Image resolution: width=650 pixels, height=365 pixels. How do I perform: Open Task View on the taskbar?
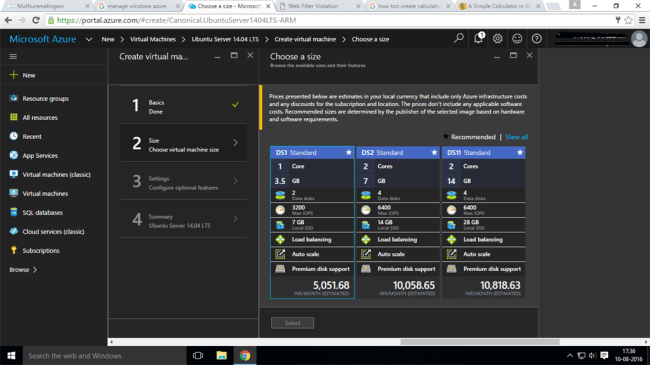(198, 355)
